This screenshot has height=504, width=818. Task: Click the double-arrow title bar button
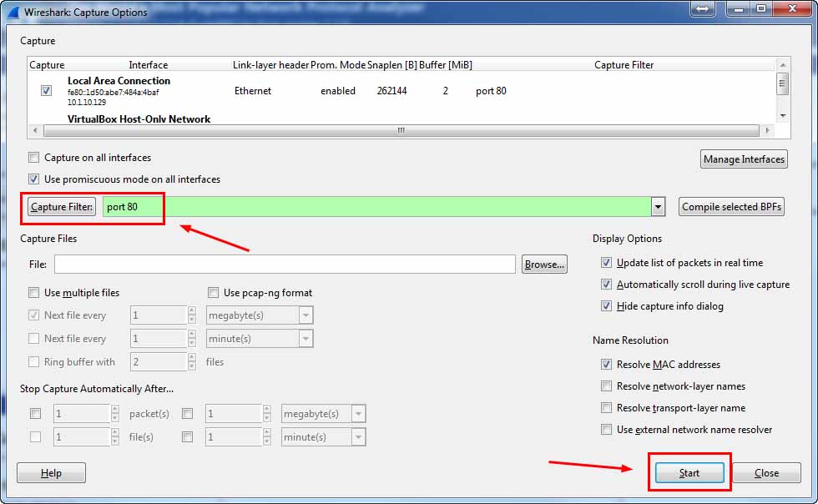point(702,9)
